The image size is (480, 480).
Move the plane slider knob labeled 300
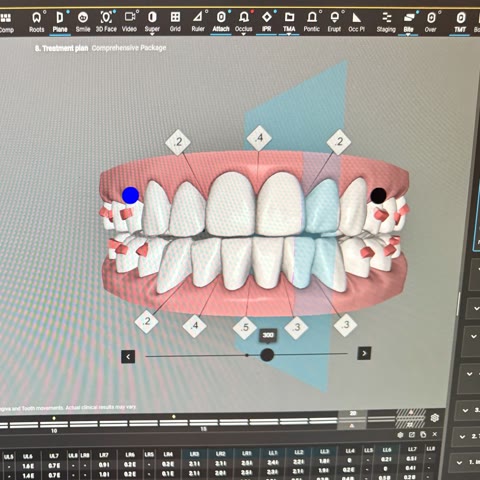[x=267, y=355]
